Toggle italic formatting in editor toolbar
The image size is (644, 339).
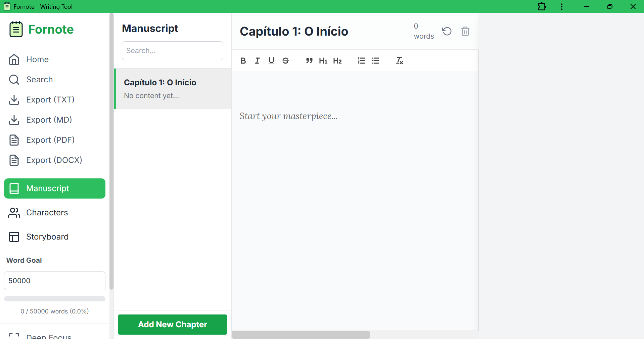click(257, 61)
